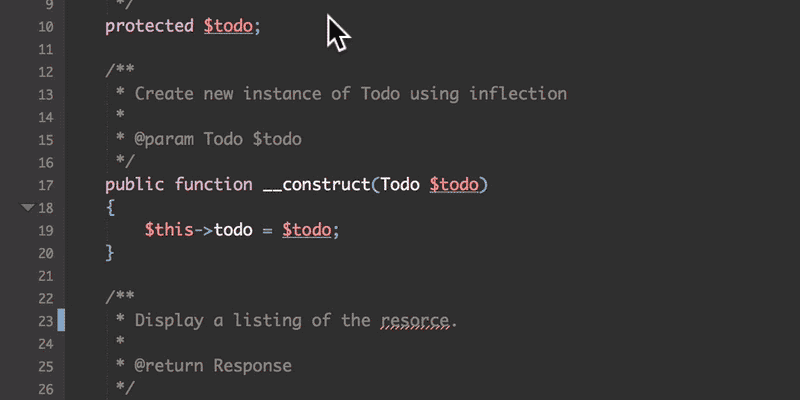
Task: Click the blue change marker at line 23
Action: 61,320
